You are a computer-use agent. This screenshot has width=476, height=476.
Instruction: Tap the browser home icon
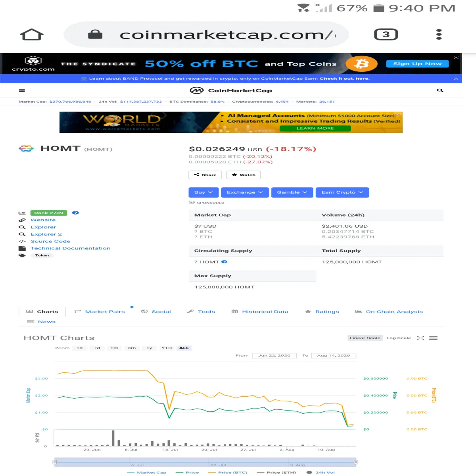coord(32,35)
